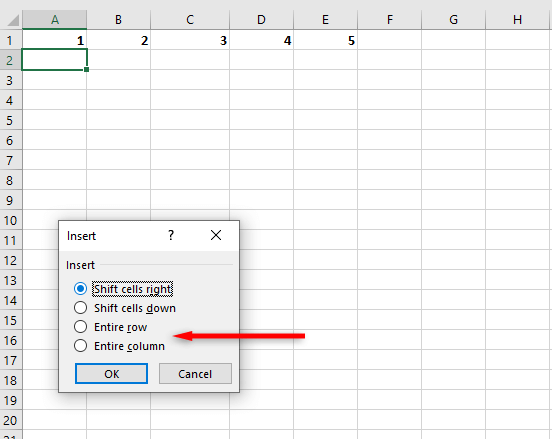Select row 1 header
This screenshot has height=439, width=552.
coord(11,40)
